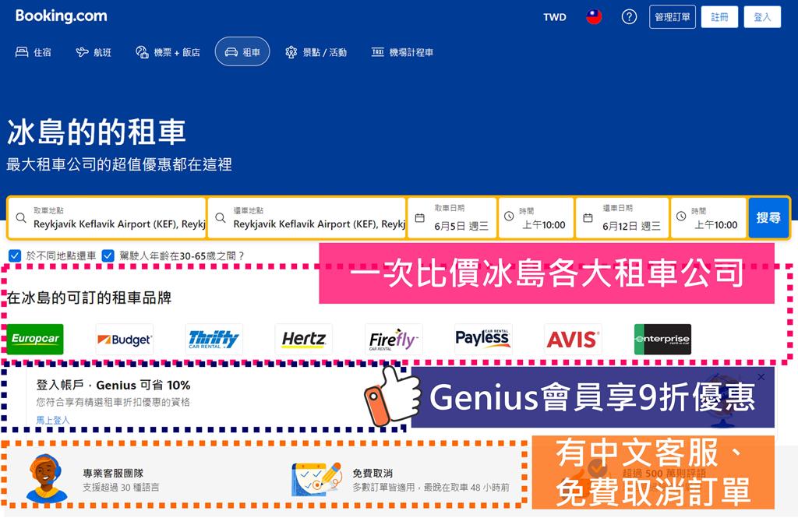This screenshot has height=532, width=798.
Task: Change language via the Taiwan flag icon
Action: click(593, 17)
